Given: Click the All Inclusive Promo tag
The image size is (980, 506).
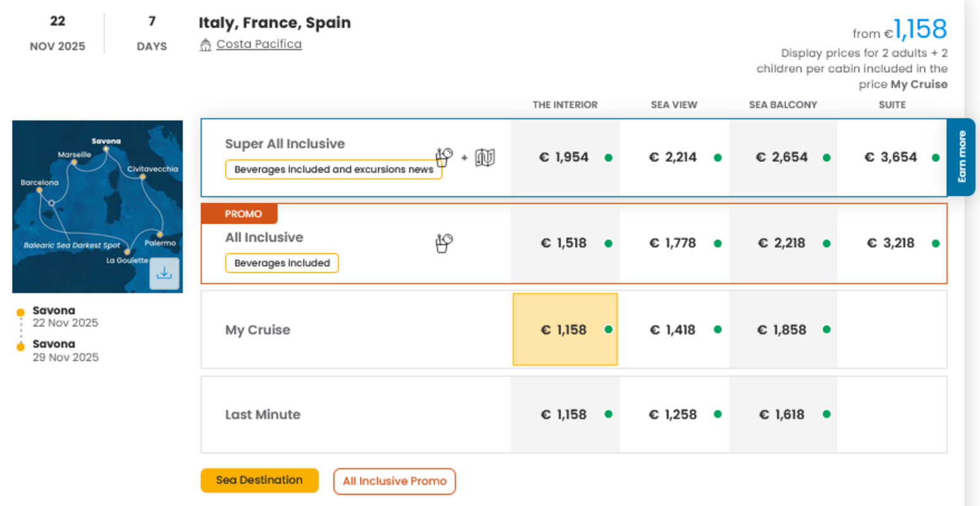Looking at the screenshot, I should click(x=394, y=481).
